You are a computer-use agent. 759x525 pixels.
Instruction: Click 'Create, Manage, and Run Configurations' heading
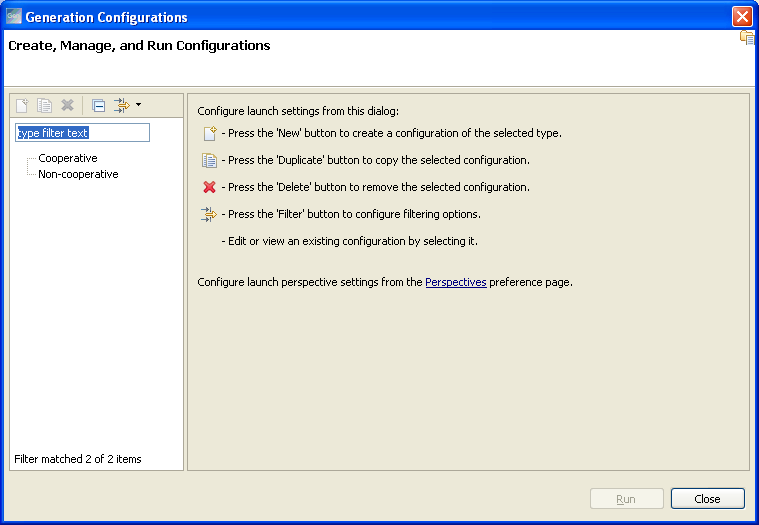coord(139,45)
